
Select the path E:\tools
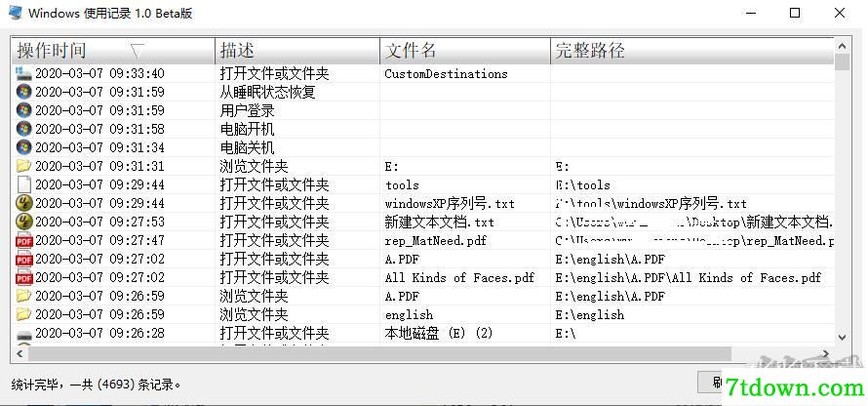click(x=583, y=185)
